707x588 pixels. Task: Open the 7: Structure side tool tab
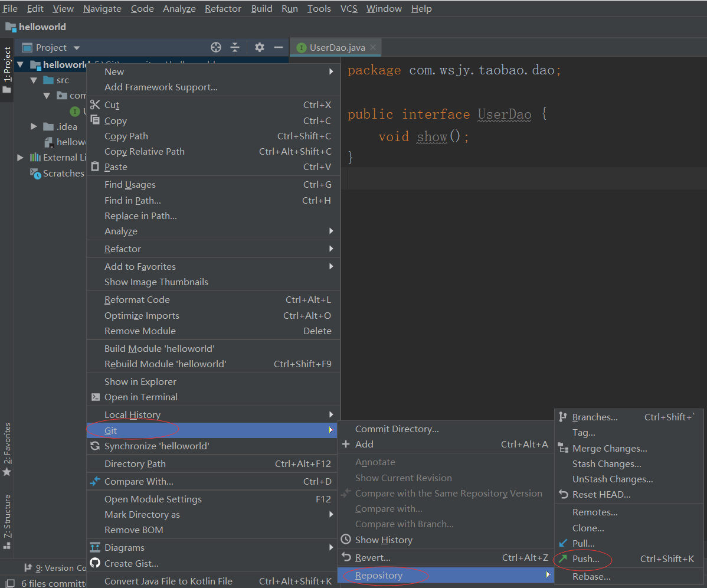tap(6, 521)
